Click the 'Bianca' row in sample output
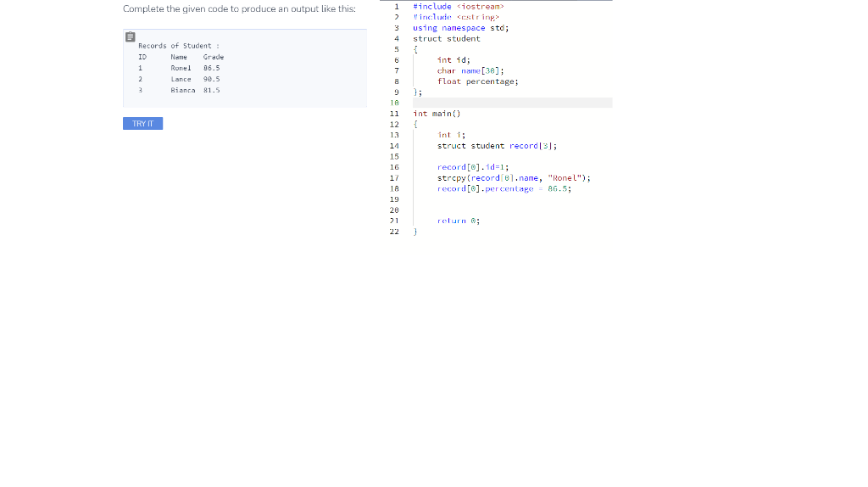 [179, 90]
